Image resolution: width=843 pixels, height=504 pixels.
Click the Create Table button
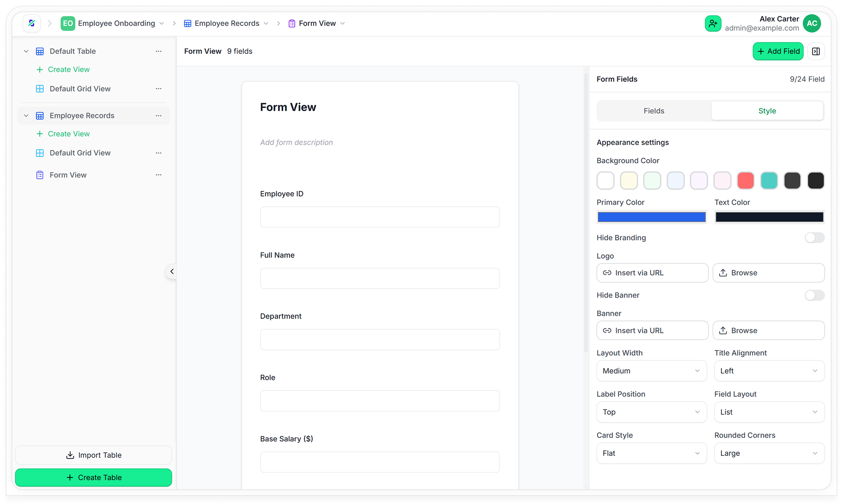click(94, 477)
